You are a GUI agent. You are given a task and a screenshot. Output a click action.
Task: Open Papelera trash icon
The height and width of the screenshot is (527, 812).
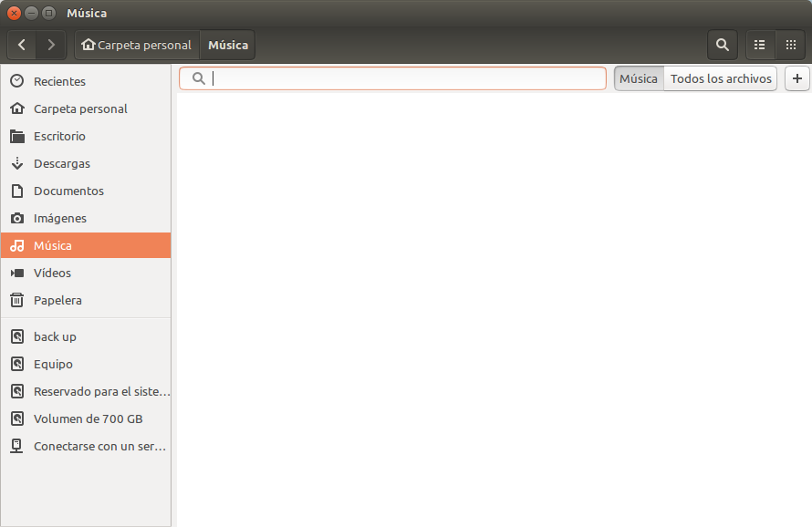coord(16,300)
